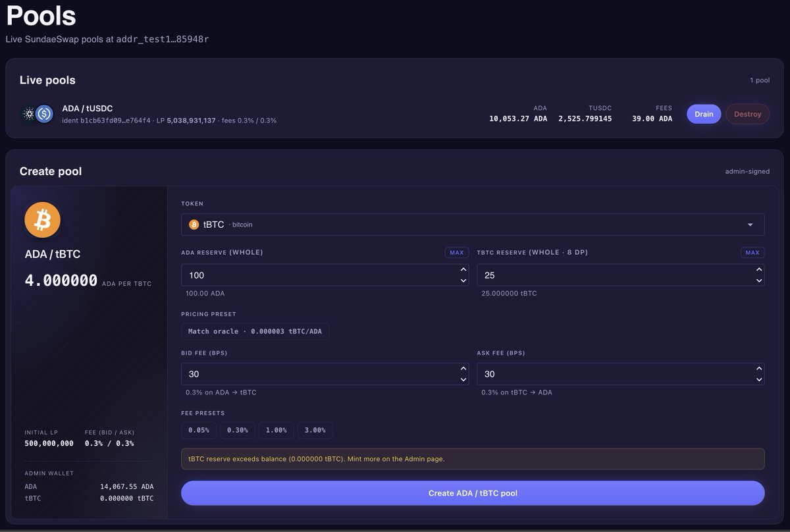790x532 pixels.
Task: Click Create ADA / tBTC pool button
Action: point(473,493)
